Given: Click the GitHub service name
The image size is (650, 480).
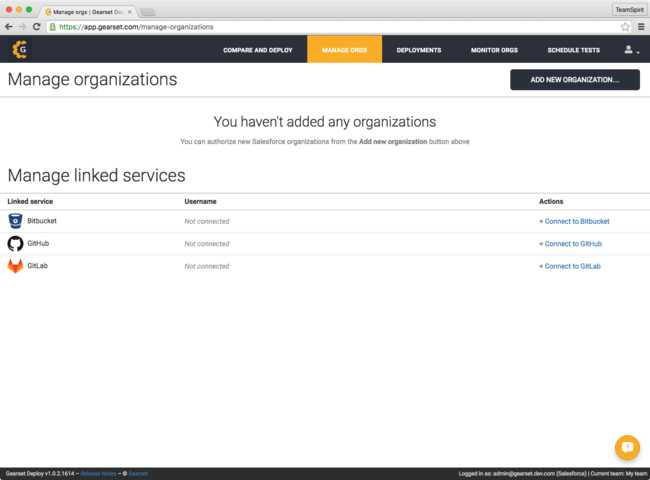Looking at the screenshot, I should tap(38, 243).
